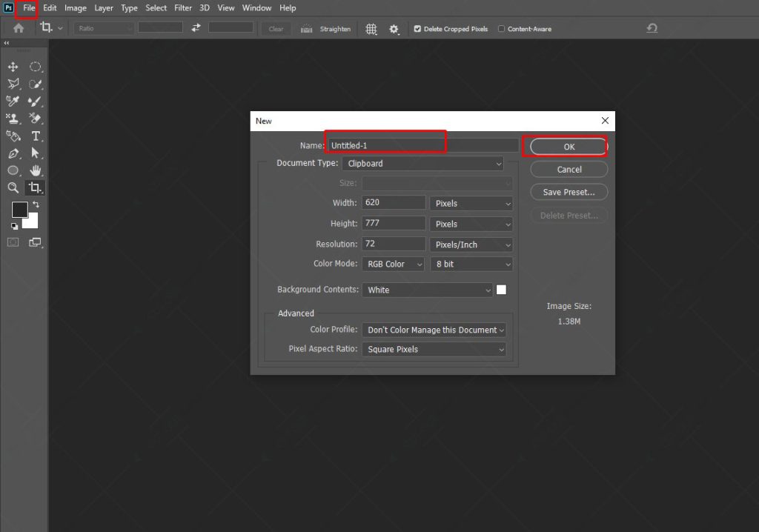Select the Zoom tool
Screen dimensions: 759x532
point(13,187)
